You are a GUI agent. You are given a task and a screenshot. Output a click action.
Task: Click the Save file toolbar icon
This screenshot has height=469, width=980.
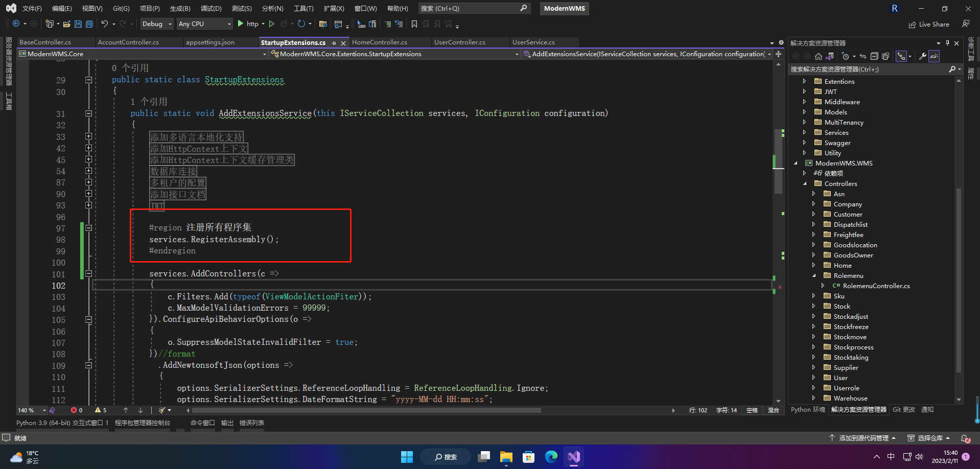[78, 24]
